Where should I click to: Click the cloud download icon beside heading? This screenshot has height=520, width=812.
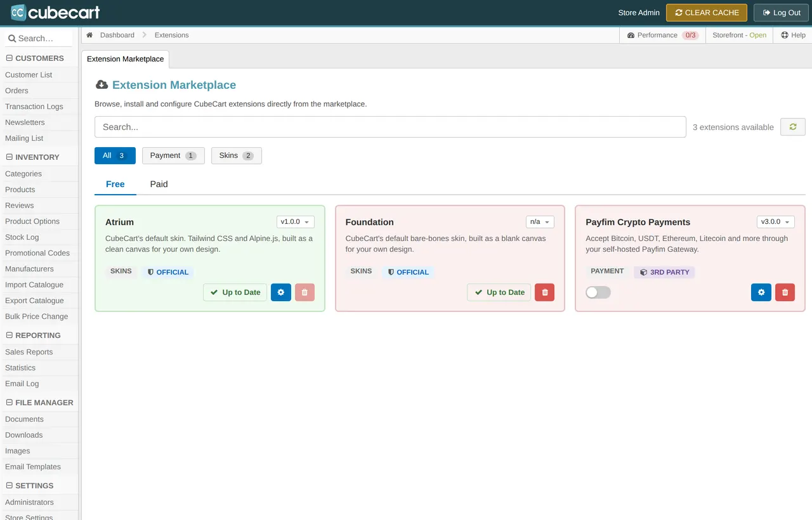pos(101,85)
